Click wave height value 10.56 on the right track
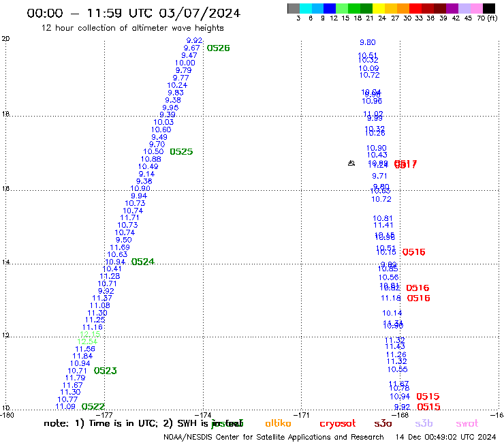 click(388, 277)
